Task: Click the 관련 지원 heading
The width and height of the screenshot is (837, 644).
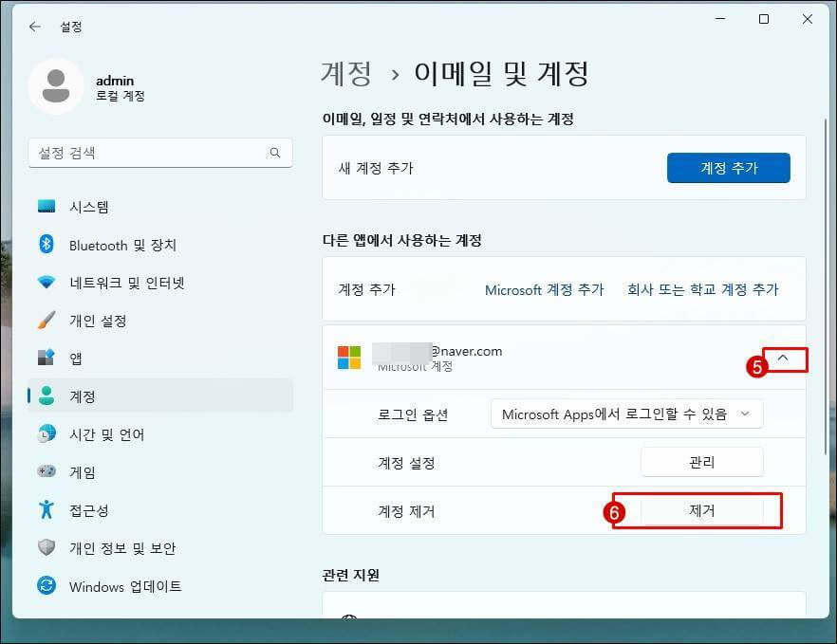Action: click(x=351, y=575)
